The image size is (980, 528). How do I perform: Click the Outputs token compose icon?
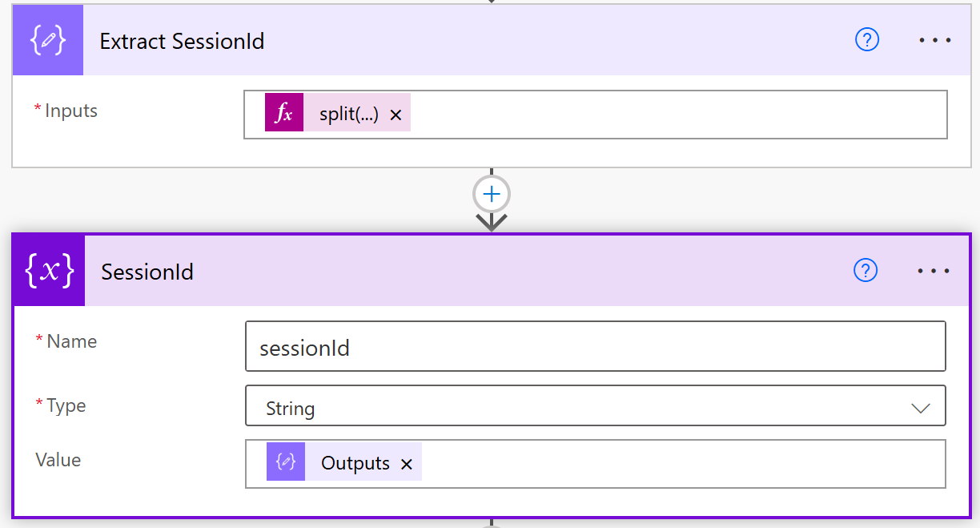click(x=286, y=462)
